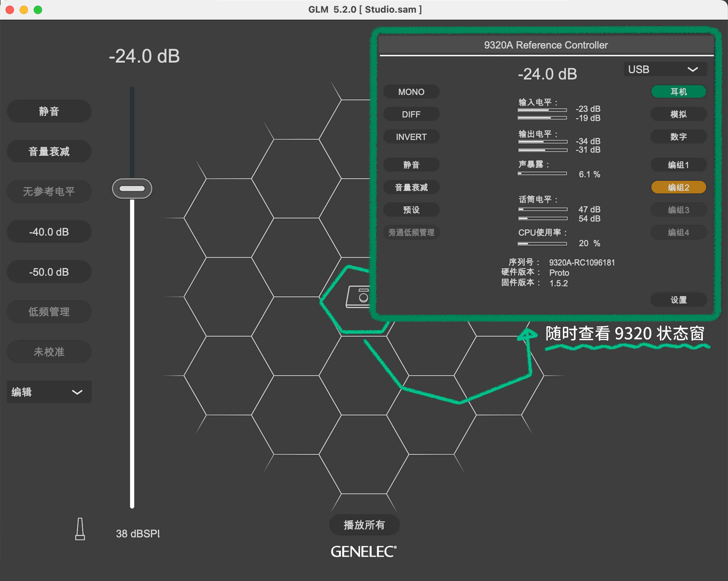This screenshot has height=581, width=728.
Task: Open the USB input source dropdown
Action: click(665, 69)
